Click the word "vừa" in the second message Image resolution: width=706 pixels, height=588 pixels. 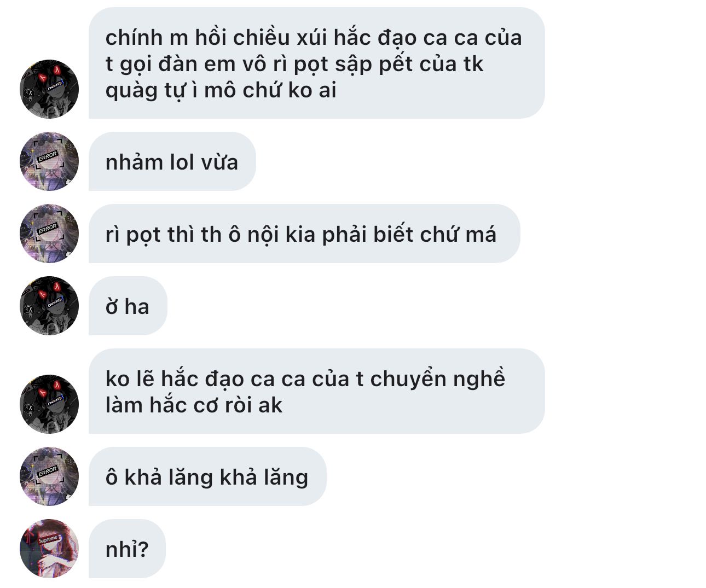(220, 162)
